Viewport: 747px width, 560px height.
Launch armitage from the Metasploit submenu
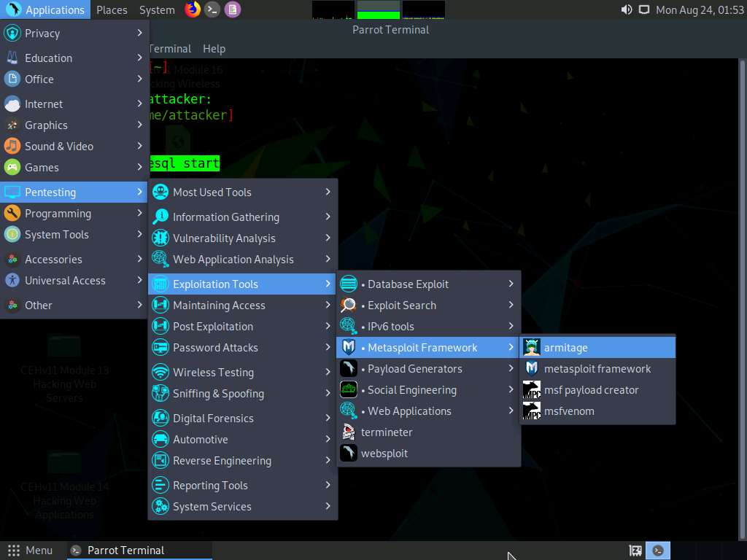(597, 348)
